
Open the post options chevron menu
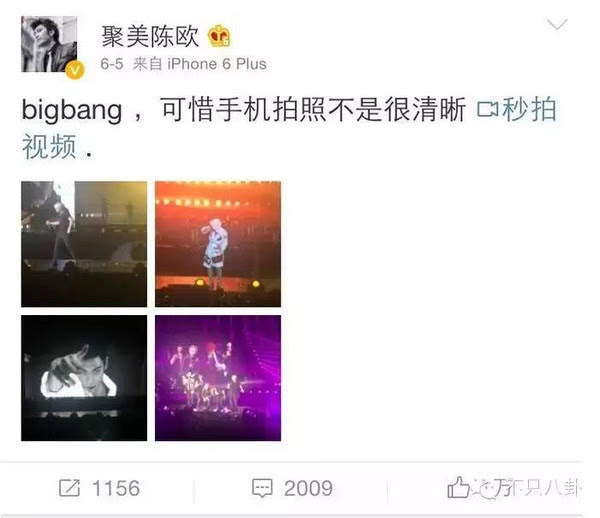pyautogui.click(x=557, y=25)
